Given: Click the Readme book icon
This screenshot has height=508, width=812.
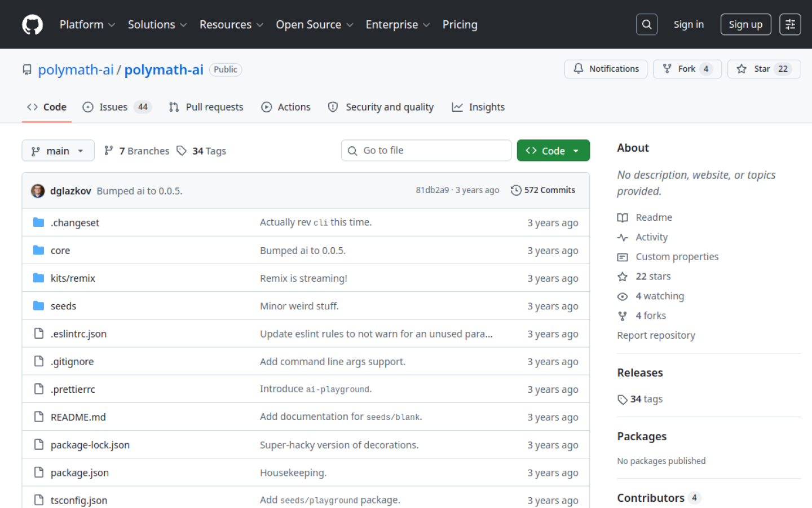Looking at the screenshot, I should click(623, 217).
